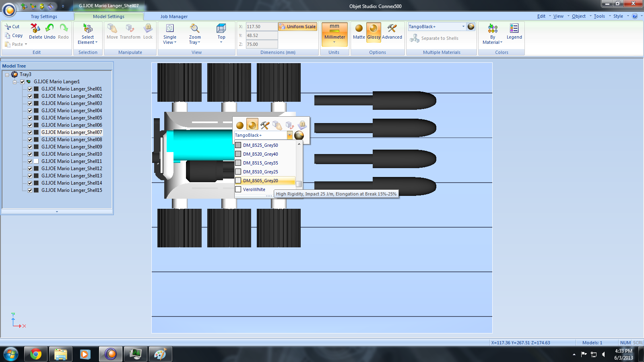Viewport: 644px width, 362px height.
Task: Uncheck the Shell01 checkbox in Model Tree
Action: tap(30, 89)
